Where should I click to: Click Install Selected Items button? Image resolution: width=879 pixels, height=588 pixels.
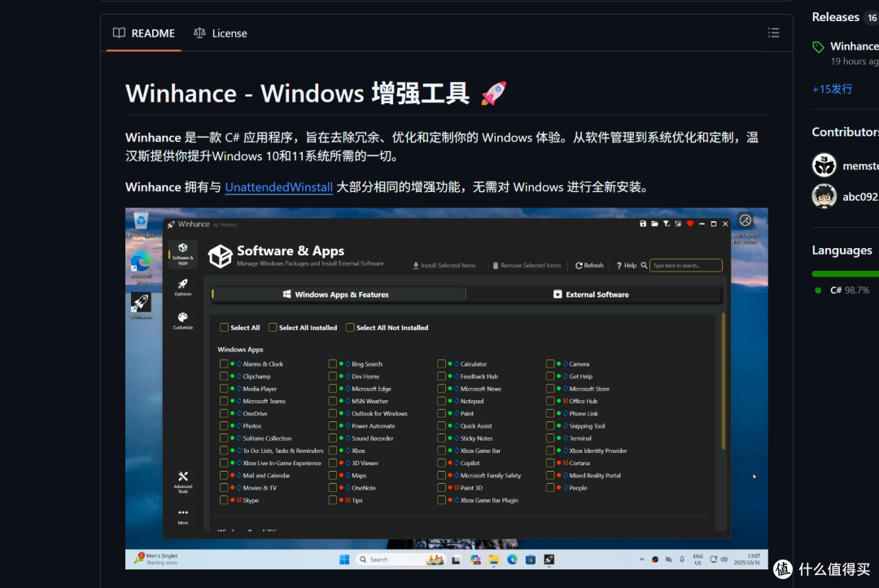(x=444, y=265)
